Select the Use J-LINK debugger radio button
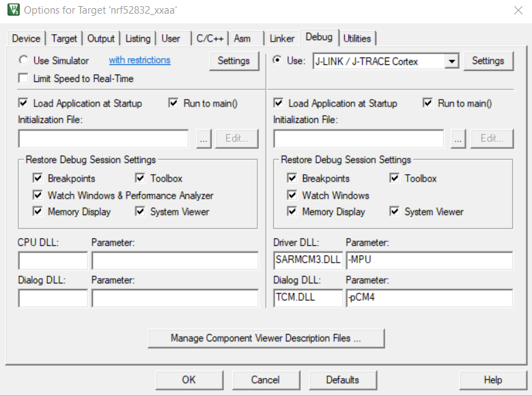 tap(277, 60)
